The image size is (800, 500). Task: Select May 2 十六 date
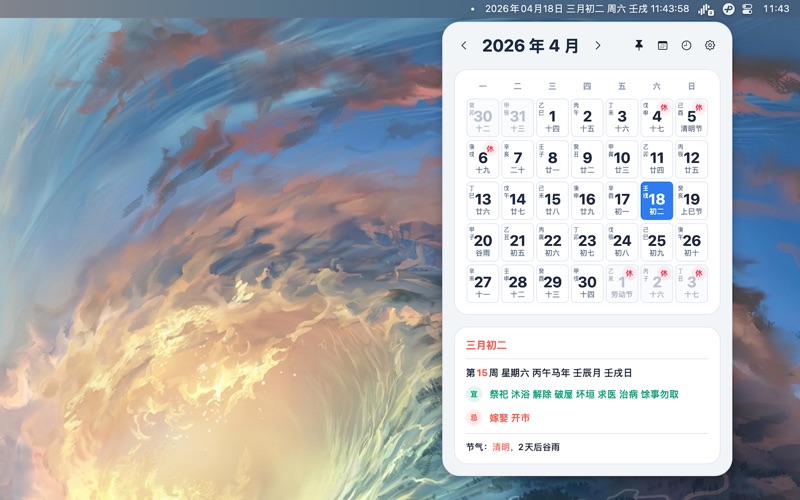coord(657,284)
